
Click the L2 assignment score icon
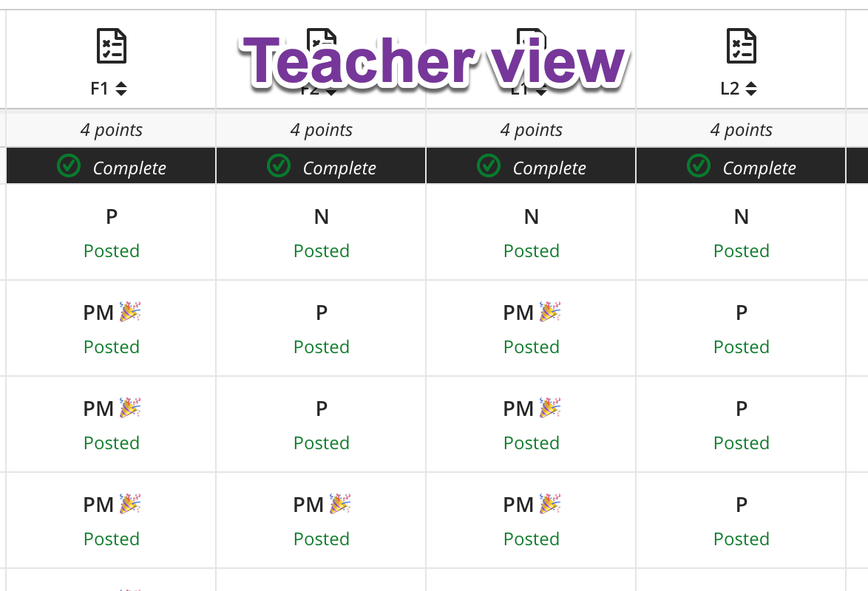tap(741, 45)
